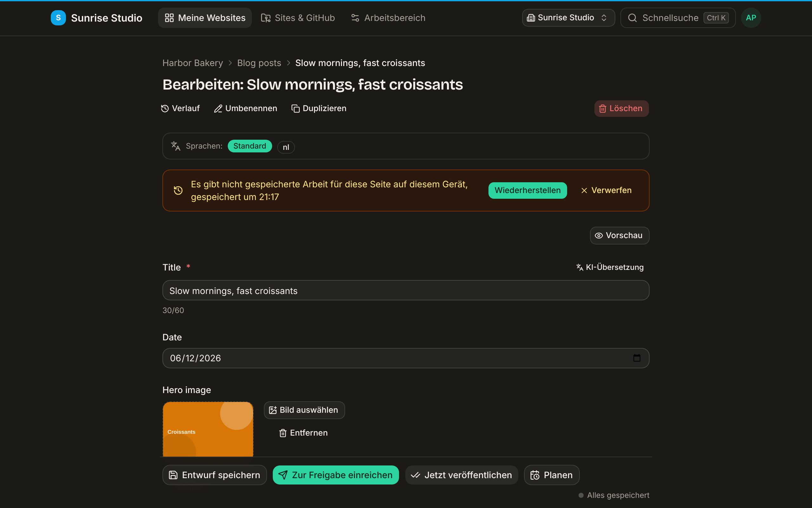Focus the Title text field
Viewport: 812px width, 508px height.
coord(406,290)
